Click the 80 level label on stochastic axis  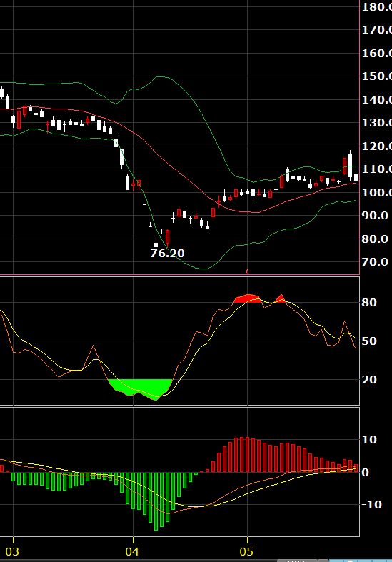tap(369, 303)
